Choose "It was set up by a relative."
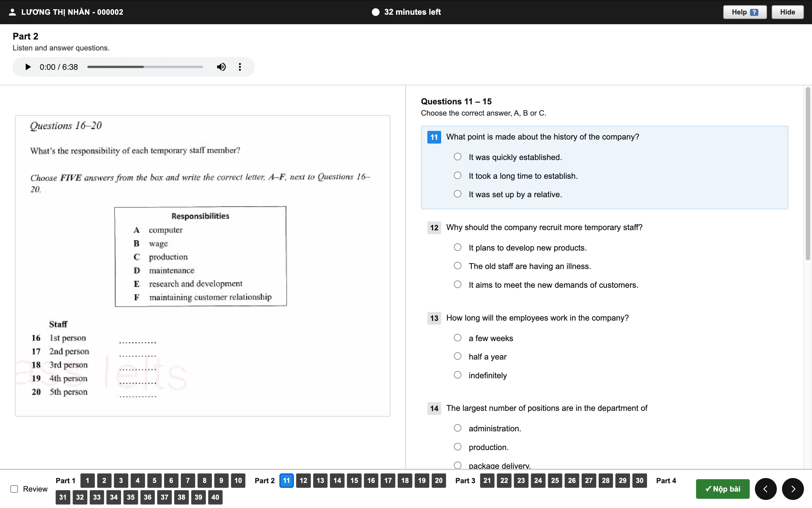812x508 pixels. click(x=457, y=194)
